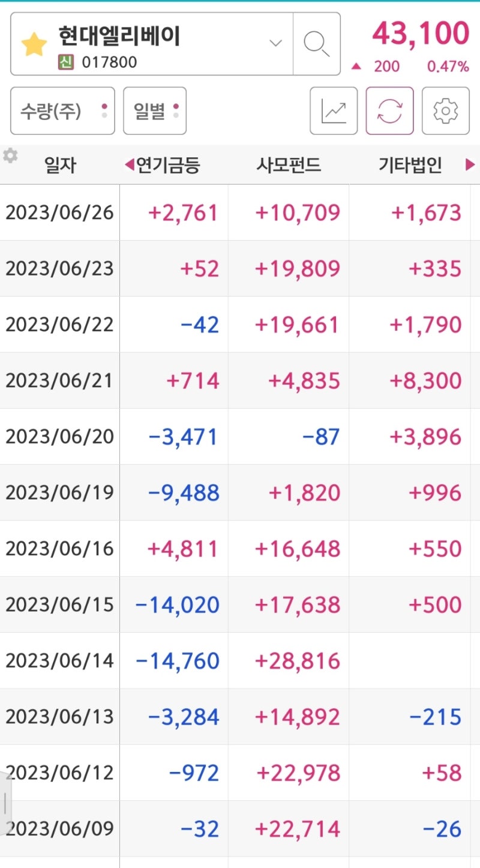Select the 연기금등 column header
Image resolution: width=480 pixels, height=868 pixels.
168,165
